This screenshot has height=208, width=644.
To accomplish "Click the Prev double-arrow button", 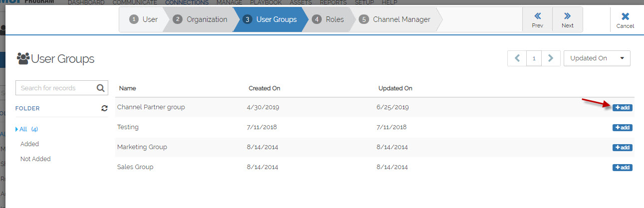I will pyautogui.click(x=537, y=20).
